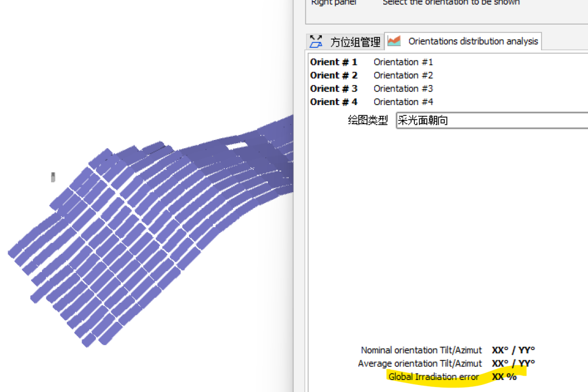Click the 'Orientation #1' description text
The width and height of the screenshot is (588, 392).
(403, 62)
